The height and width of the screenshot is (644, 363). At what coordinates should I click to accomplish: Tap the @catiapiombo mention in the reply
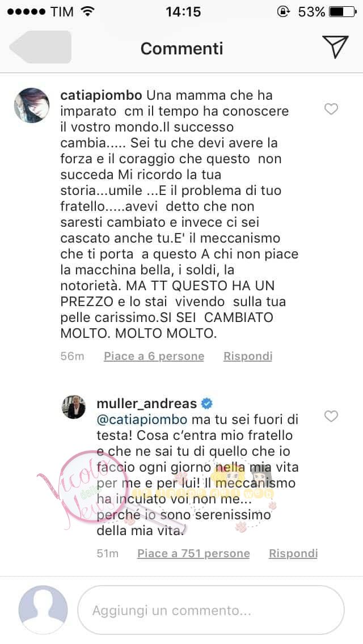pos(142,420)
